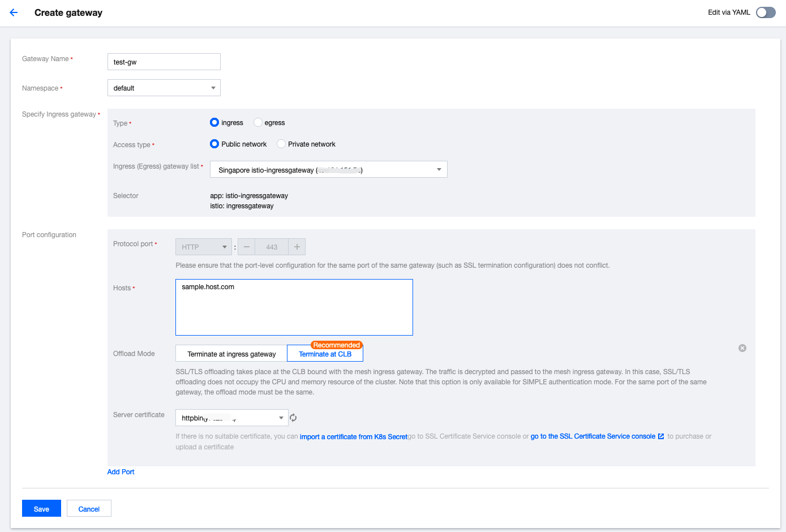Viewport: 786px width, 532px height.
Task: Click the back arrow icon
Action: tap(14, 12)
